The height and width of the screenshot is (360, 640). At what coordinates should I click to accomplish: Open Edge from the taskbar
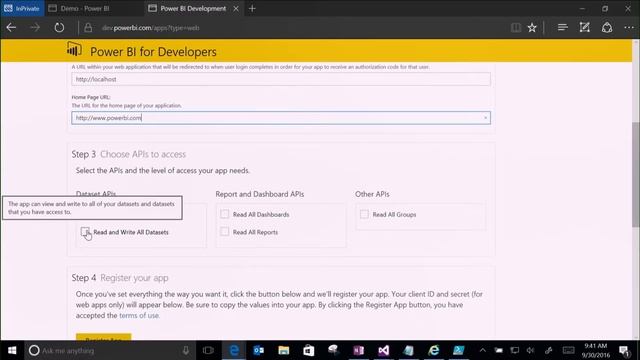234,350
